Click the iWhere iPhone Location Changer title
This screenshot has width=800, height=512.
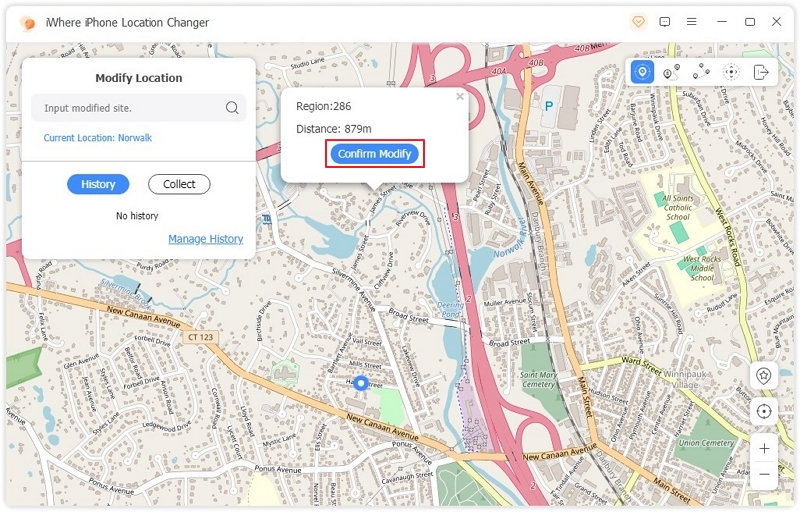pyautogui.click(x=127, y=22)
